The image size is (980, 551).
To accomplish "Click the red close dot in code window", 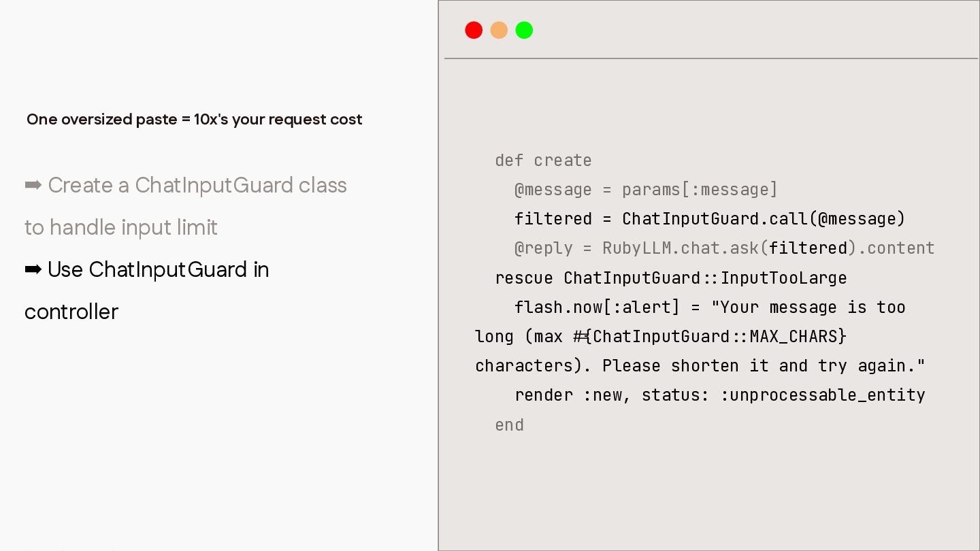I will 474,30.
